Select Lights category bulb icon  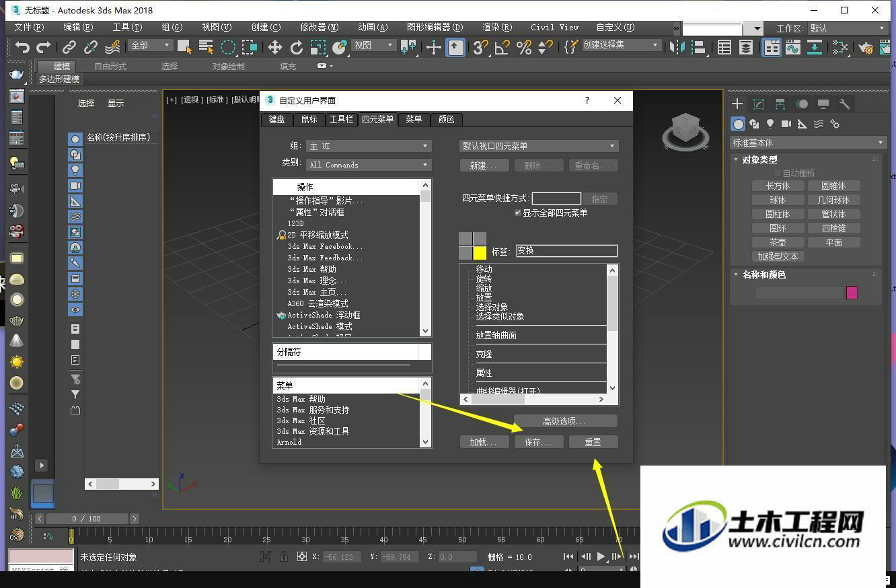pyautogui.click(x=770, y=124)
